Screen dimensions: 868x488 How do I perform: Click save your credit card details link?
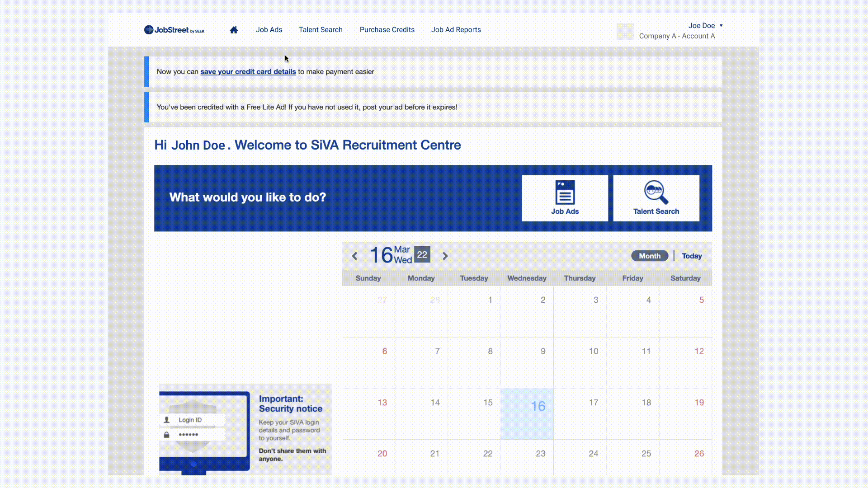click(x=248, y=72)
